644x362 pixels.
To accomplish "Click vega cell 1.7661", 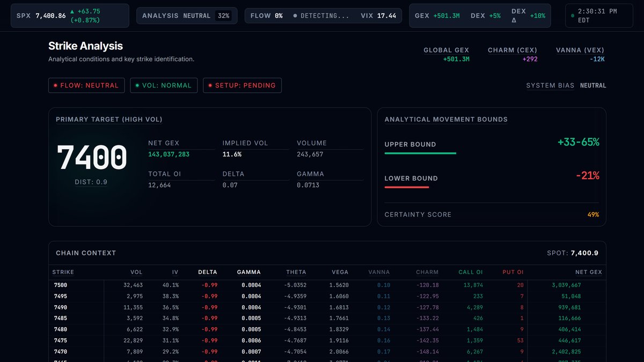I will tap(338, 318).
